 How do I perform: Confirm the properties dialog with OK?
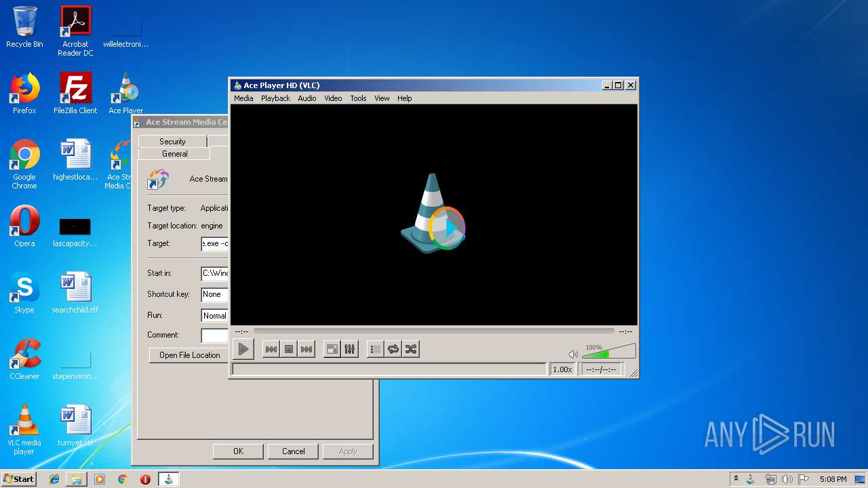click(238, 451)
